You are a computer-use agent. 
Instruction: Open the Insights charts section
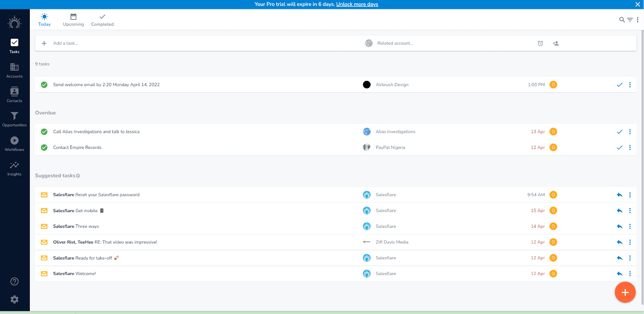click(14, 169)
